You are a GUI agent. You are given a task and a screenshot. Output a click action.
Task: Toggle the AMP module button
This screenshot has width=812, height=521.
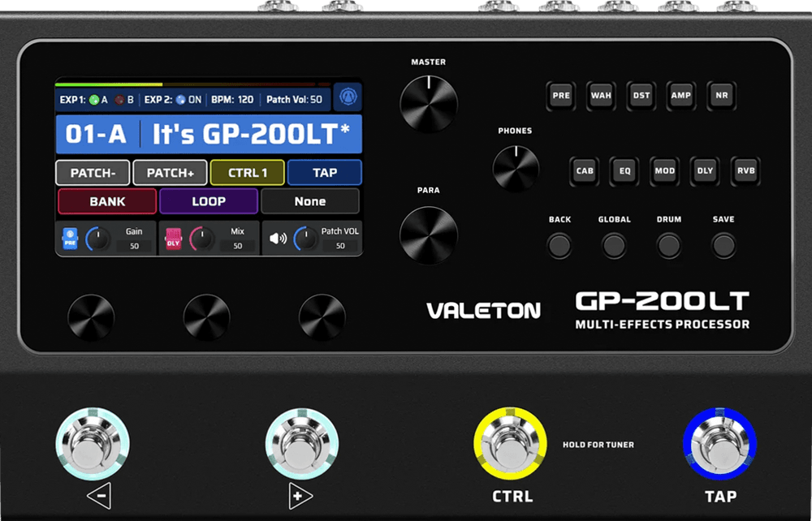coord(681,96)
